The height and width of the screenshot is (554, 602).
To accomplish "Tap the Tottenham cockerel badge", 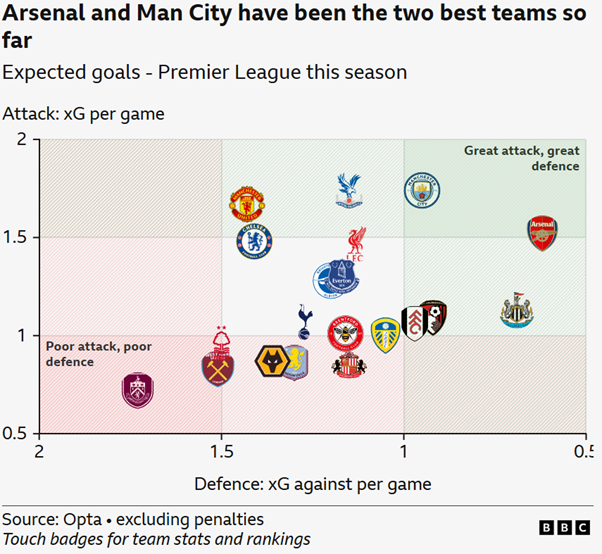I will pos(304,321).
